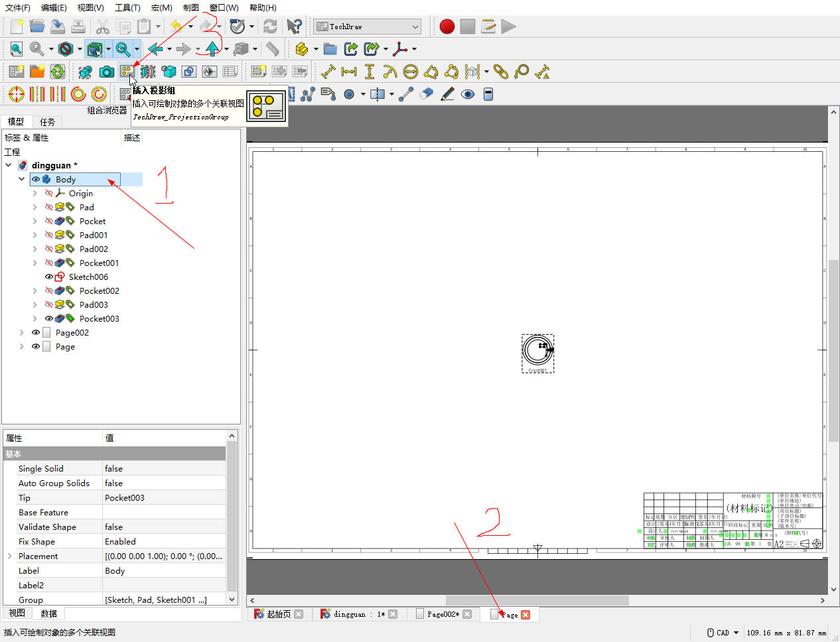This screenshot has width=840, height=642.
Task: Create a new document with the New icon
Action: click(x=17, y=27)
